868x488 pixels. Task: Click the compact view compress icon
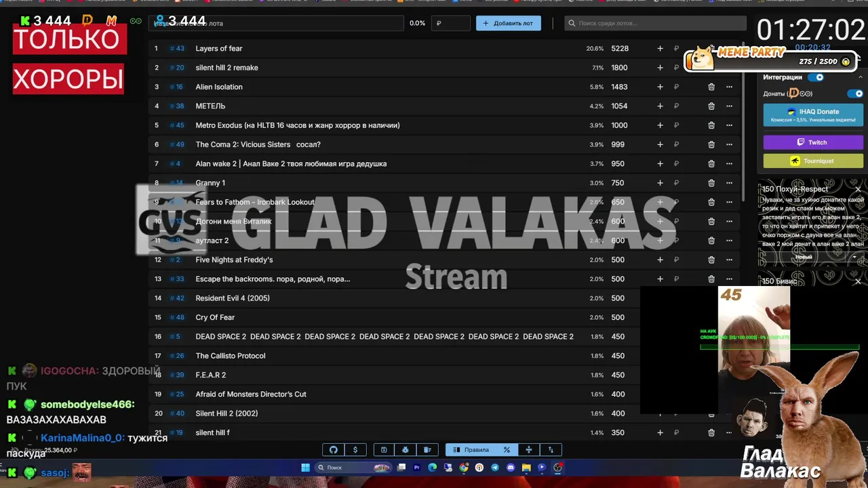click(529, 450)
